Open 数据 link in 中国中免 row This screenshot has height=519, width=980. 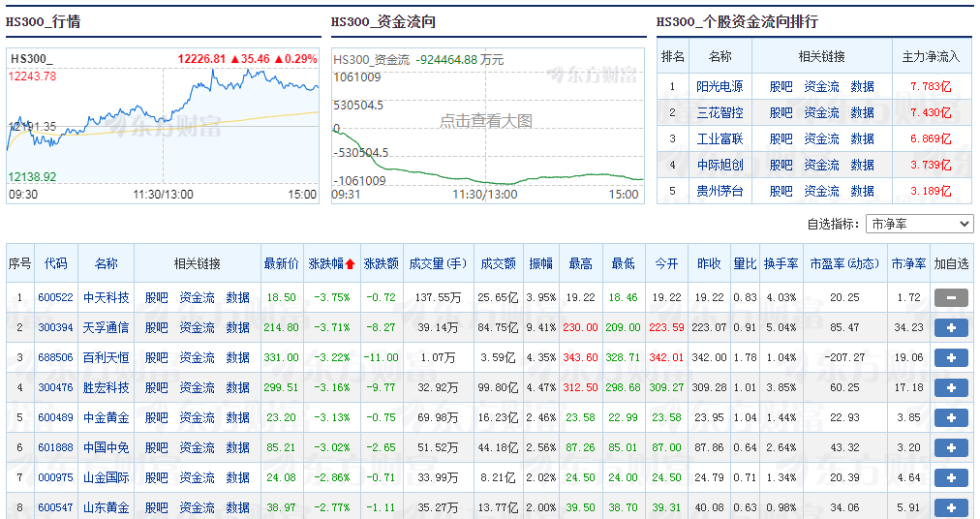pos(238,447)
